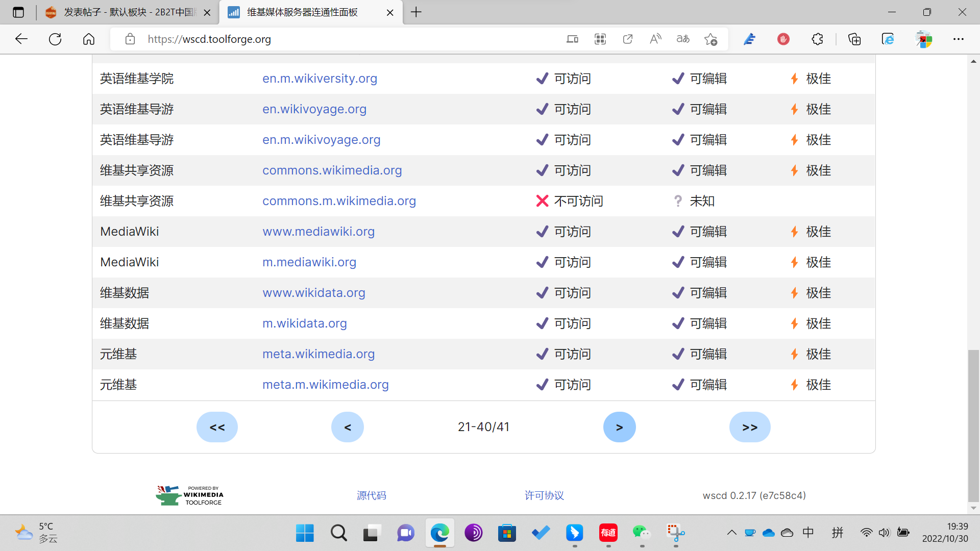
Task: Open a new browser tab
Action: coord(416,12)
